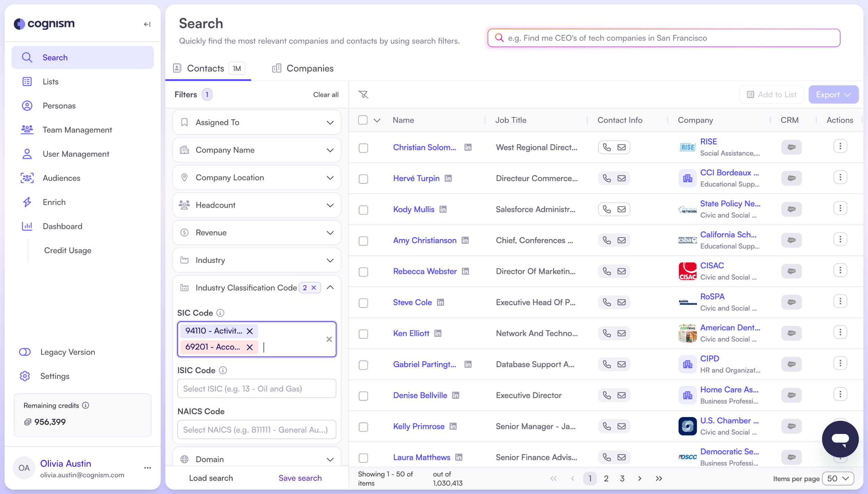Screen dimensions: 868x494
Task: Remove the 94110 SIC code chip
Action: coord(250,331)
